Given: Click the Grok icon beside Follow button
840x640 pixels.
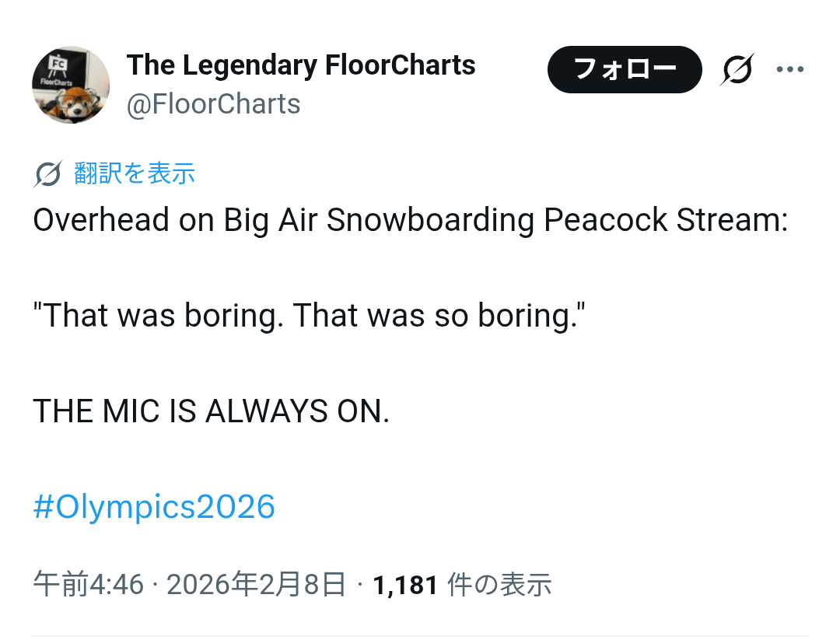Looking at the screenshot, I should pos(737,70).
